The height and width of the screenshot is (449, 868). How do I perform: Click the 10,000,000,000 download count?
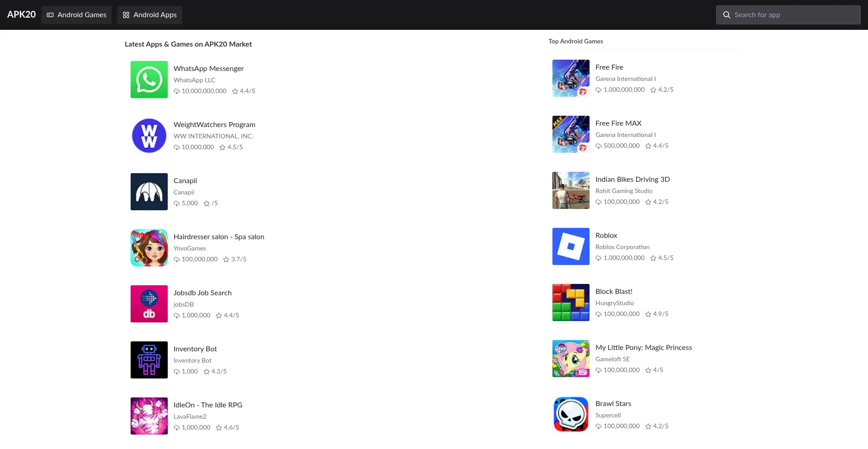[204, 91]
